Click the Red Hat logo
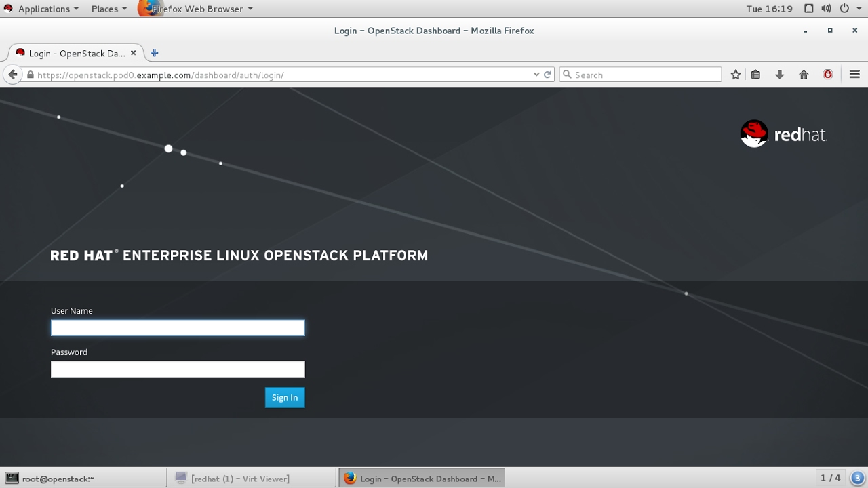Viewport: 868px width, 488px height. point(784,134)
